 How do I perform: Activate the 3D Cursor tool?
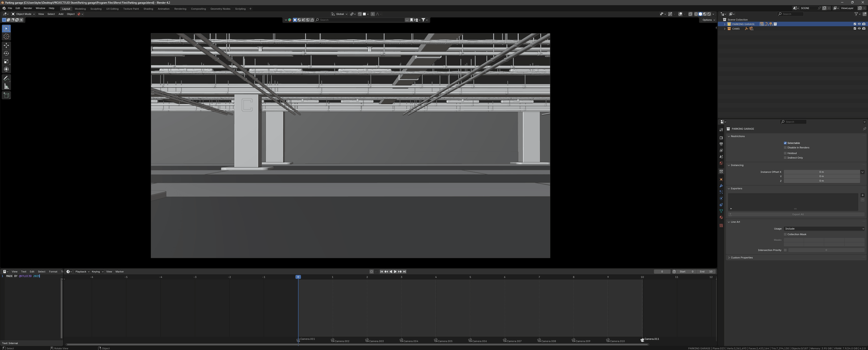6,37
